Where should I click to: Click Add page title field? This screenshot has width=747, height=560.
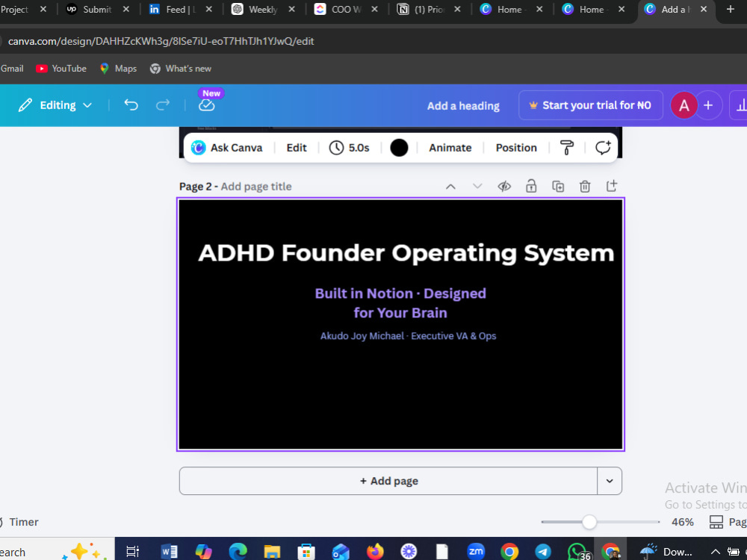click(x=256, y=187)
